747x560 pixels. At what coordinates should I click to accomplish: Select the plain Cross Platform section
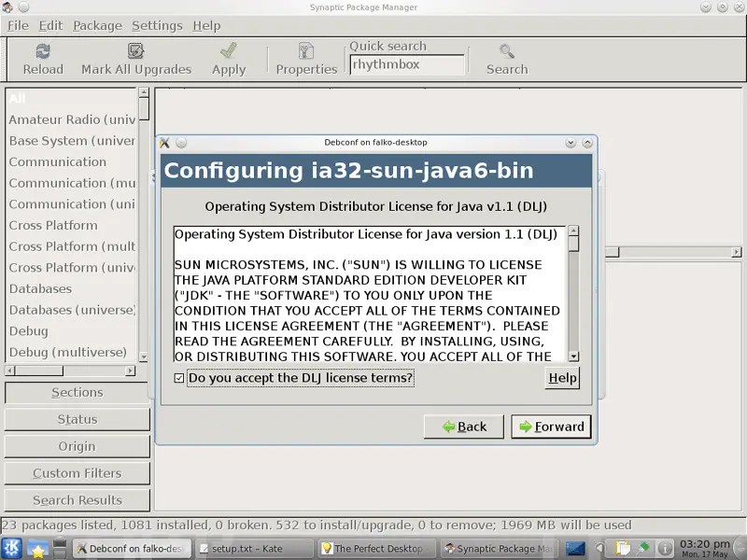tap(71, 225)
